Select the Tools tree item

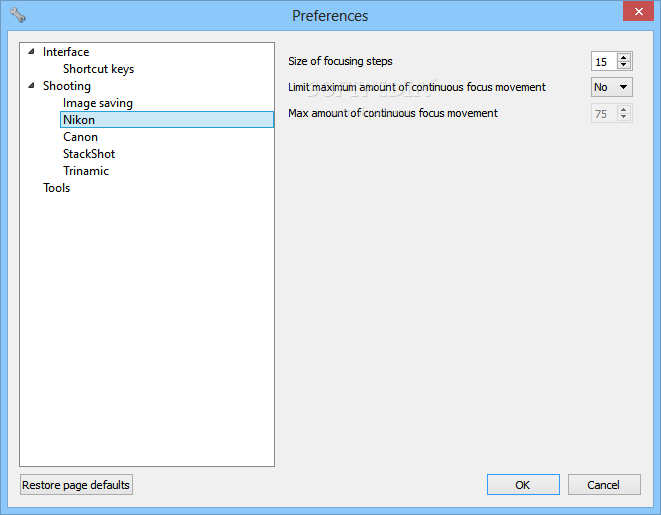point(56,188)
